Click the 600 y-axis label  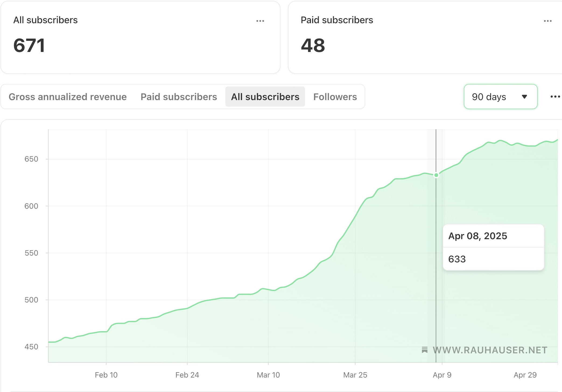(x=31, y=206)
